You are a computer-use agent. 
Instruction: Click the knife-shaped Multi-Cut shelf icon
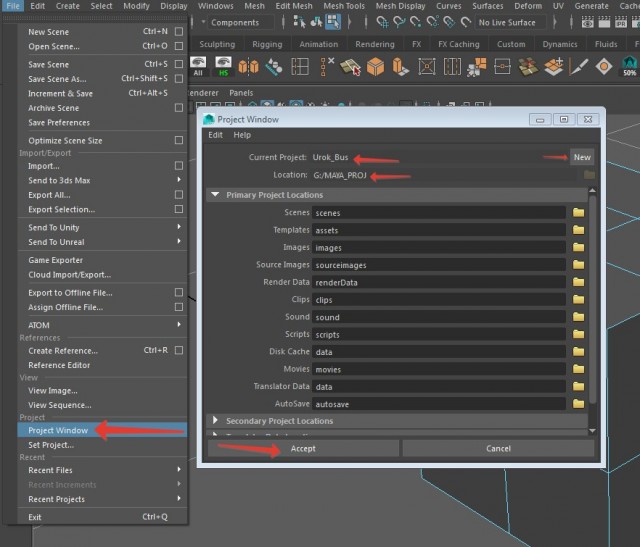pos(579,67)
